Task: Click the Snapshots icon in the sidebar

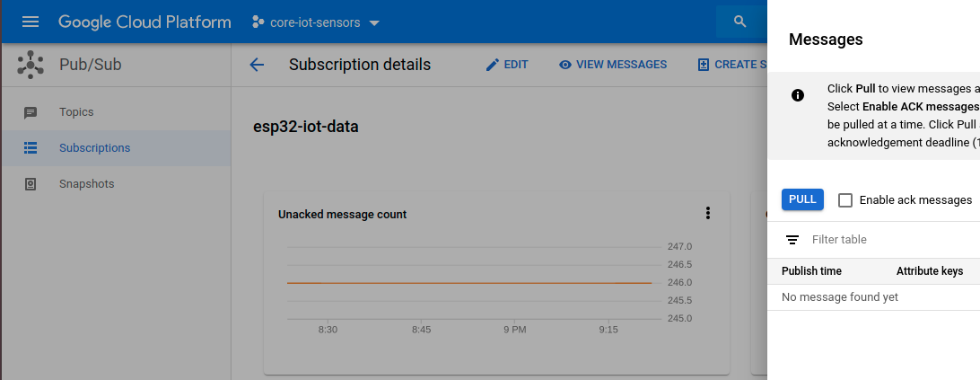Action: point(31,184)
